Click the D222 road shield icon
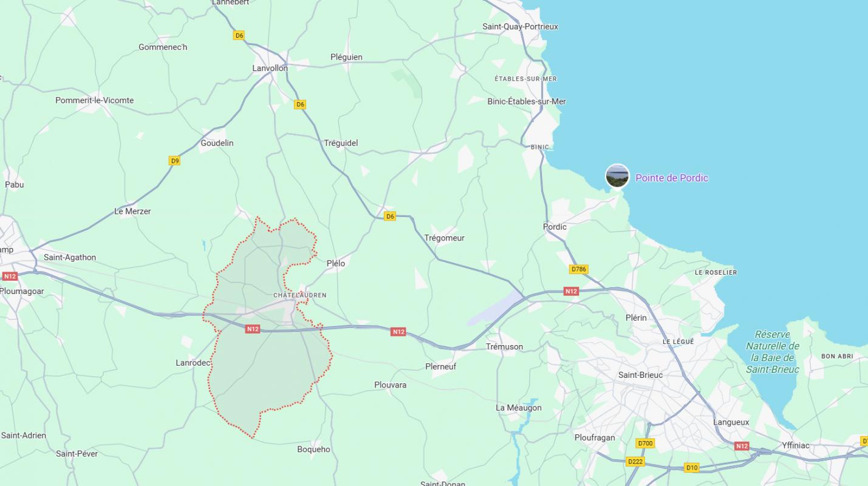The width and height of the screenshot is (868, 486). [635, 462]
